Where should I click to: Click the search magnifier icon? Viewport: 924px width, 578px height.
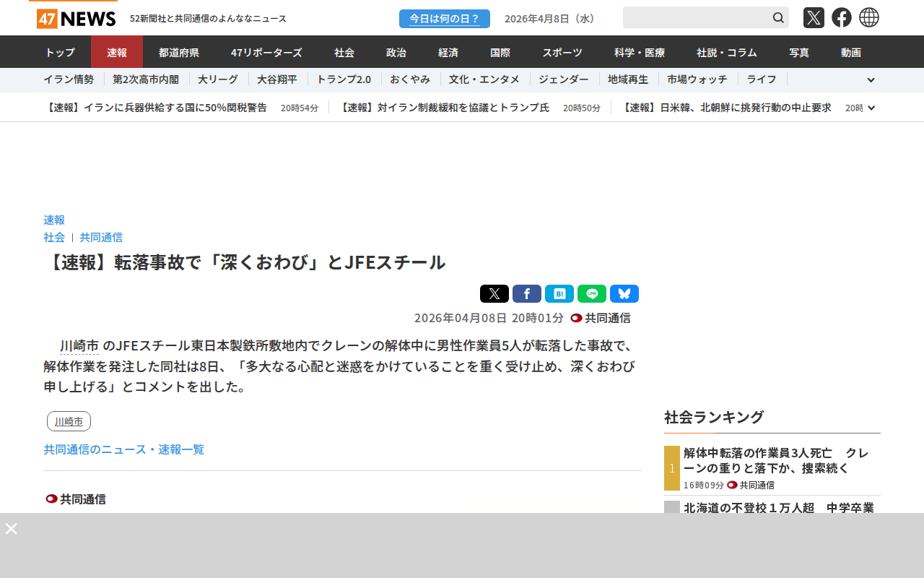coord(778,17)
